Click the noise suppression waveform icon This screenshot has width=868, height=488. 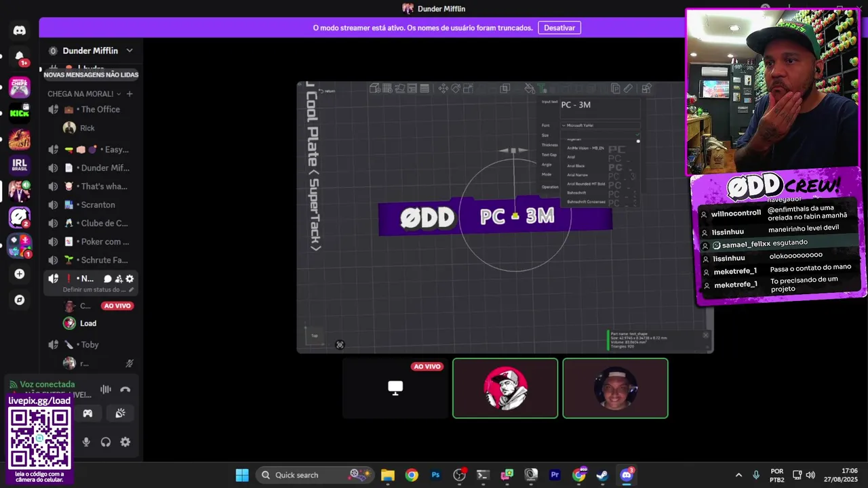point(106,389)
